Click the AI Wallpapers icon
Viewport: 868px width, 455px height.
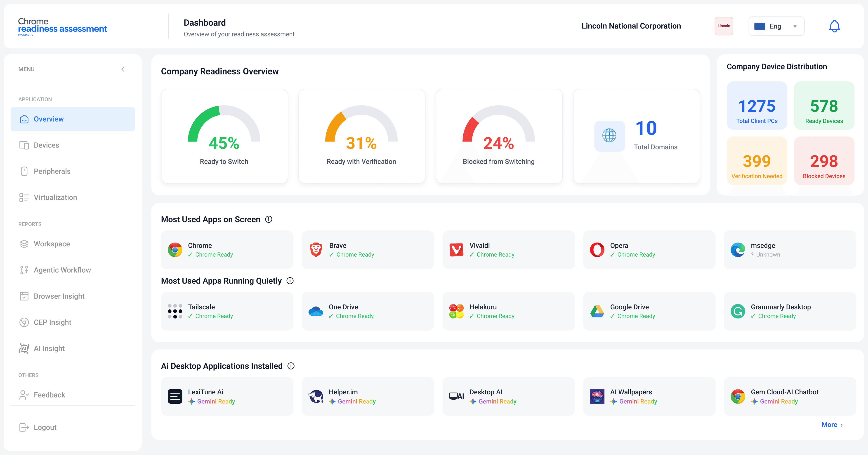tap(597, 396)
